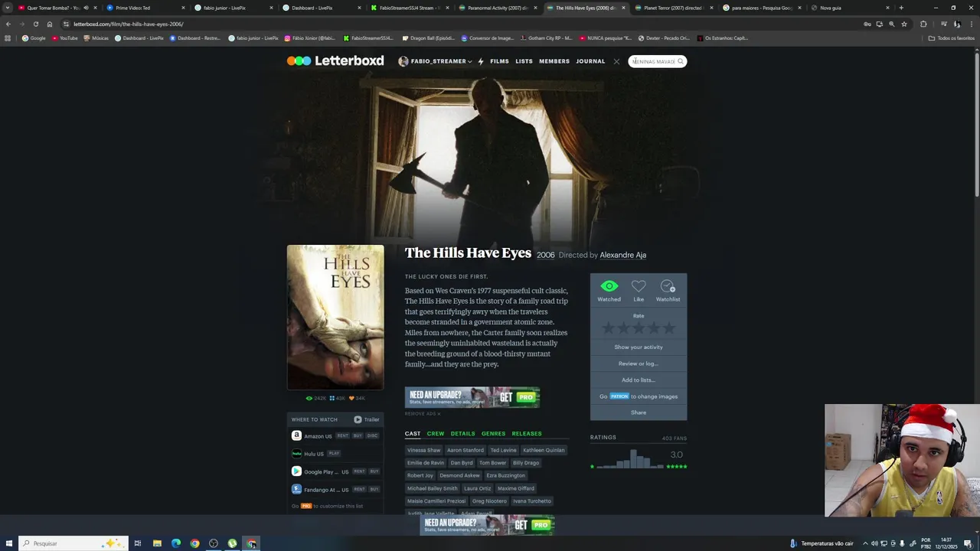Open the Hulu US service icon

[296, 453]
